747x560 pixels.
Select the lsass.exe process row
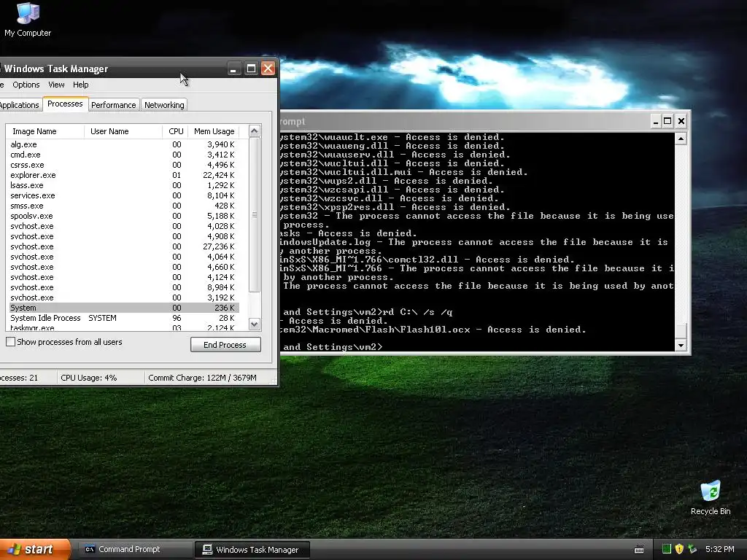pos(124,185)
